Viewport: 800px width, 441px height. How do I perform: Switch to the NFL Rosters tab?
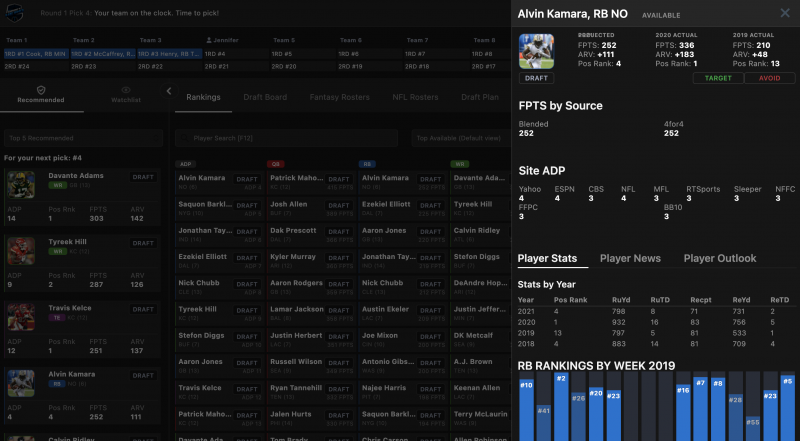(415, 97)
